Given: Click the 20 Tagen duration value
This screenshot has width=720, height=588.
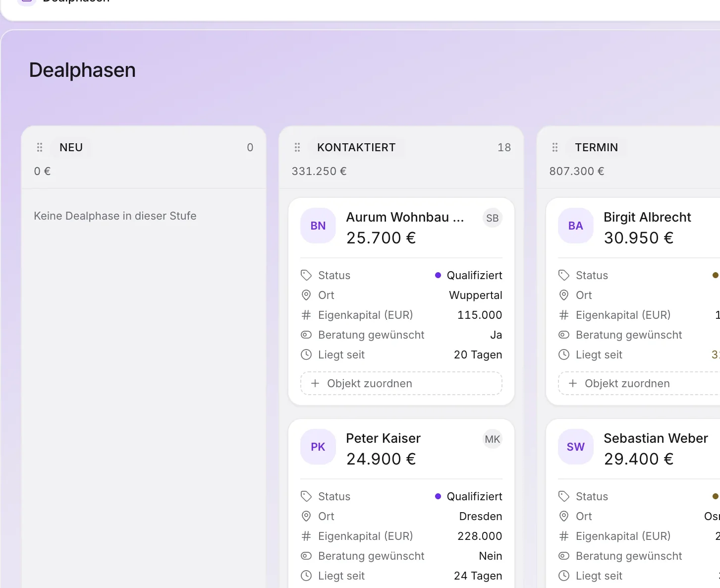Looking at the screenshot, I should [x=478, y=354].
